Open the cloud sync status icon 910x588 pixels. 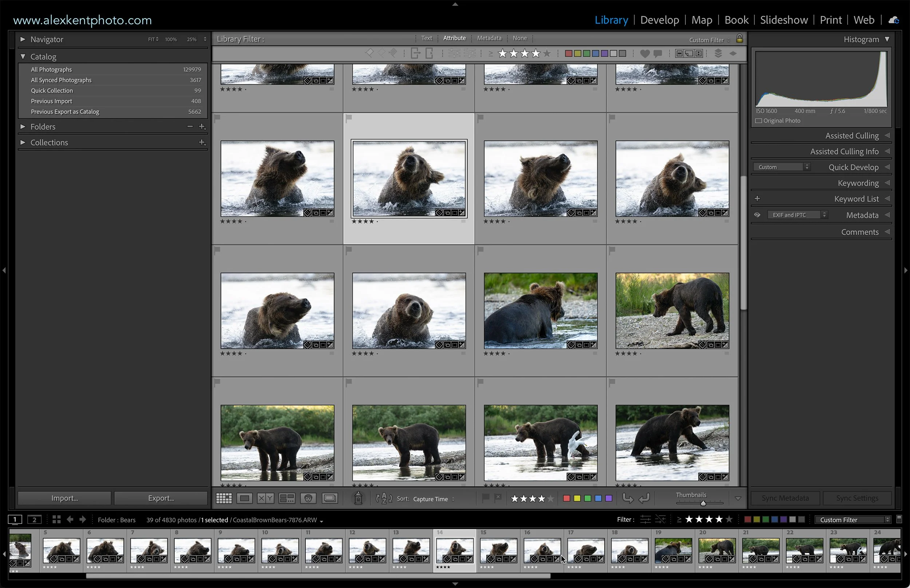(894, 20)
